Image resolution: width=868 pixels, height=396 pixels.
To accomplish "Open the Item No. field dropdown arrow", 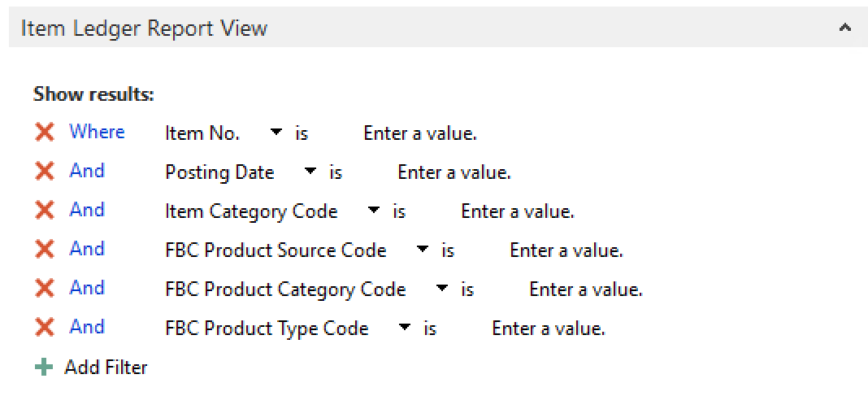I will [276, 132].
